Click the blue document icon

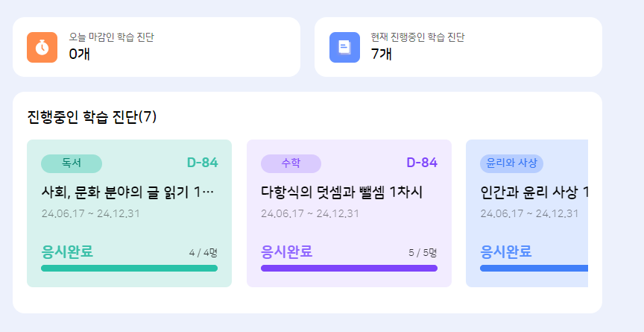click(344, 47)
